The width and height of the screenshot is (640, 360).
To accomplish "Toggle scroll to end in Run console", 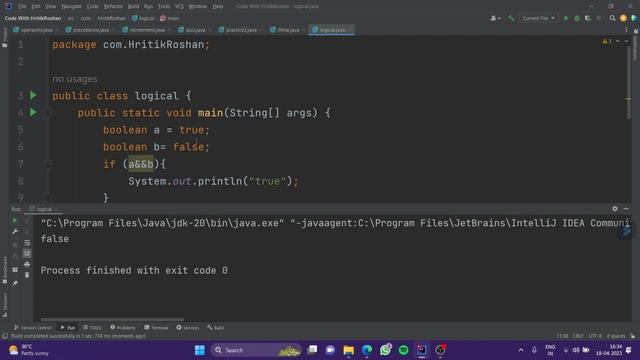I will 27,253.
